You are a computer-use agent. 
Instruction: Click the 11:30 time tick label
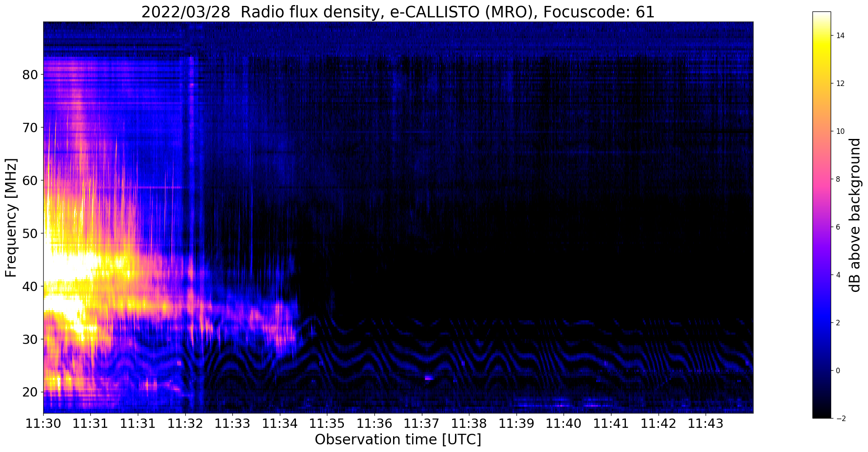click(43, 423)
